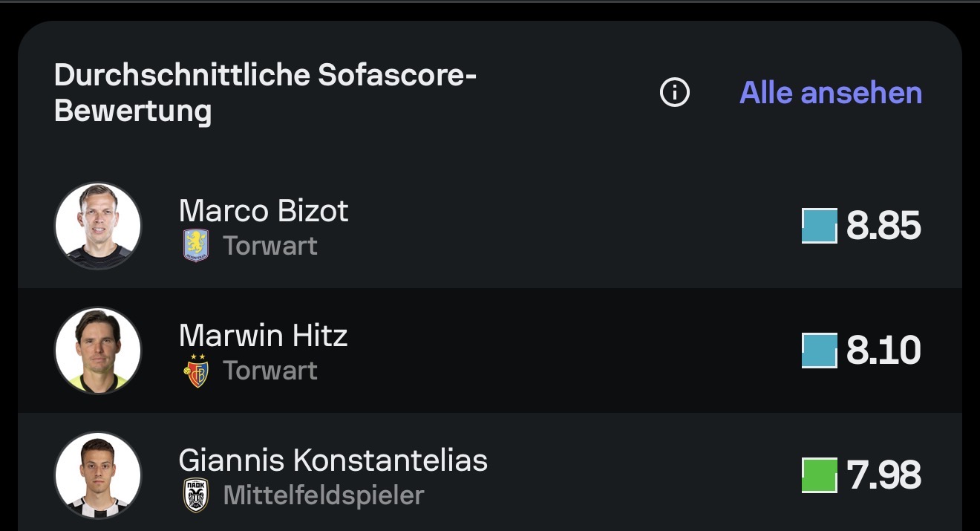
Task: Select the Marwin Hitz player name
Action: click(x=263, y=336)
